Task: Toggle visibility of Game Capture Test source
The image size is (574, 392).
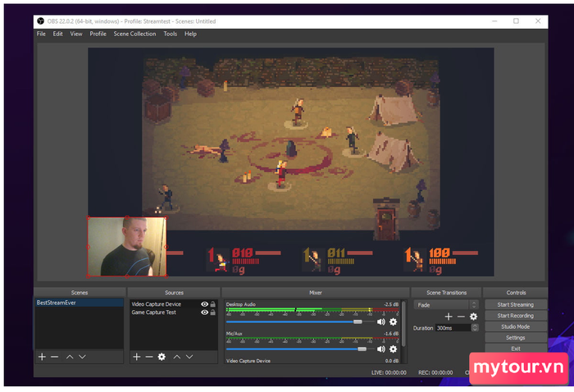Action: (x=205, y=312)
